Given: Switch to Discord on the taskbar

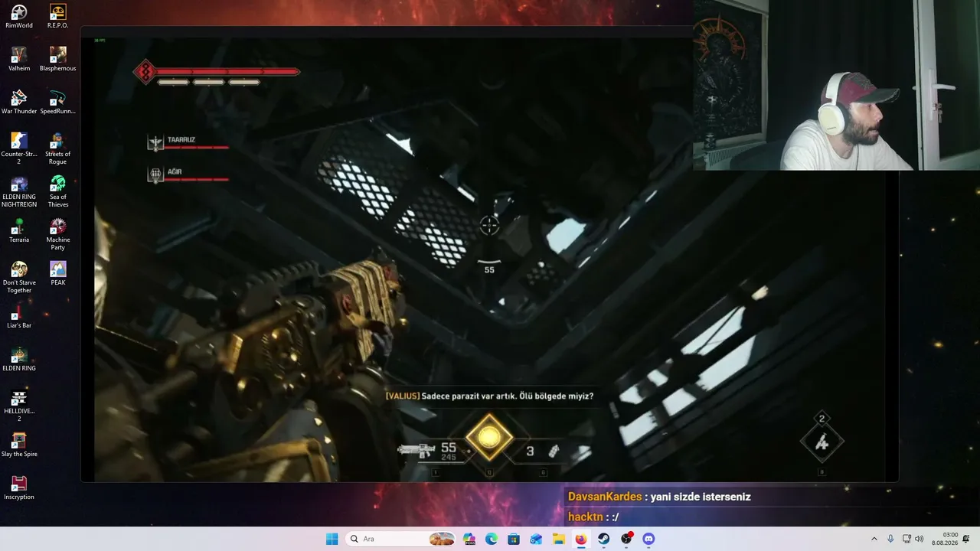Looking at the screenshot, I should (648, 539).
